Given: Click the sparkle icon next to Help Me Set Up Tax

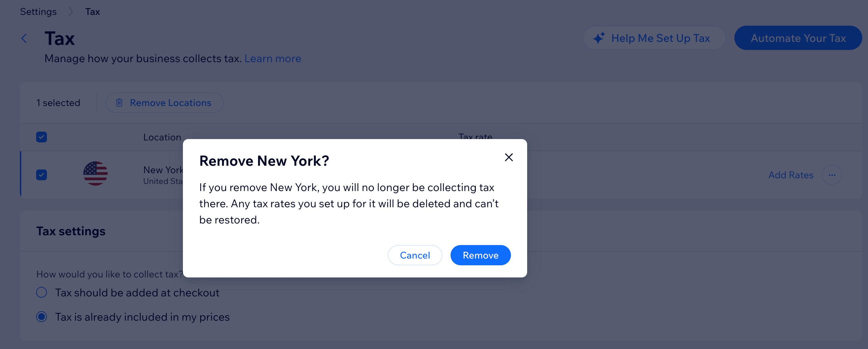Looking at the screenshot, I should point(599,38).
